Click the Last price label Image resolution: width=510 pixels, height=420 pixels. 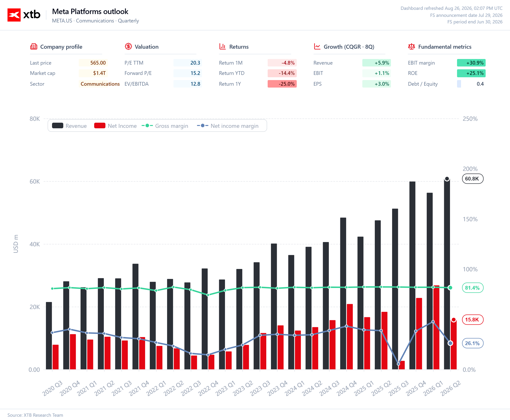point(41,63)
